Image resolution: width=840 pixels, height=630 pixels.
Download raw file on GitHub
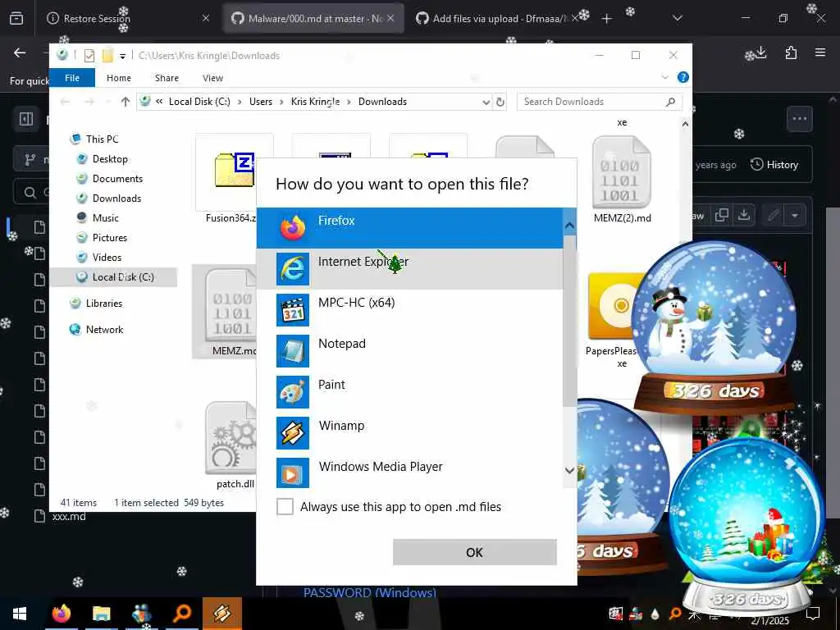tap(743, 216)
